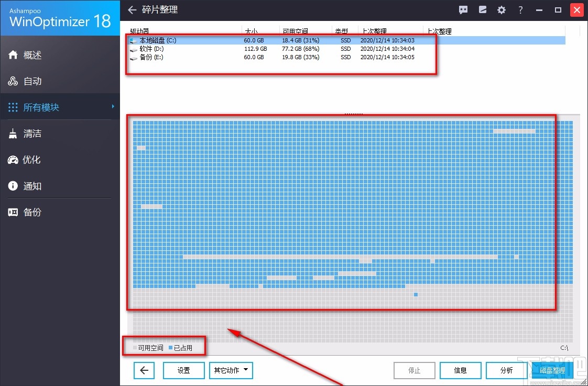Click the info icon beside 通知
Screen dimensions: 588x386
point(13,186)
